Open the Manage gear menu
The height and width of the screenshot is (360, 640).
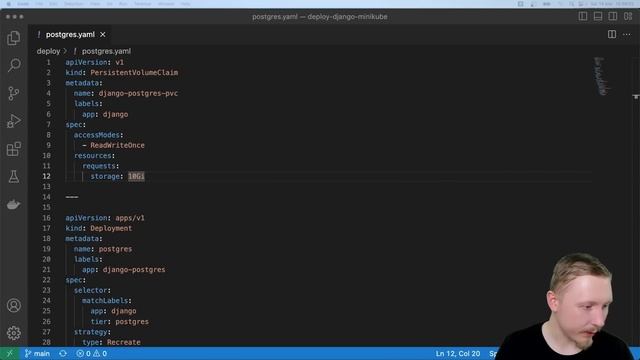click(x=13, y=333)
